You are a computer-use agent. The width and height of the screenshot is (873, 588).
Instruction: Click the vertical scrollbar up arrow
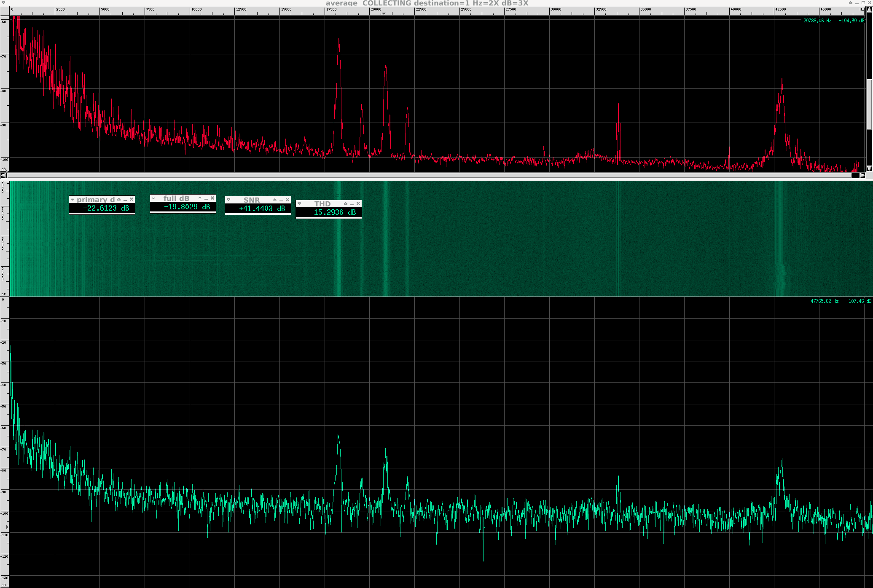coord(869,9)
